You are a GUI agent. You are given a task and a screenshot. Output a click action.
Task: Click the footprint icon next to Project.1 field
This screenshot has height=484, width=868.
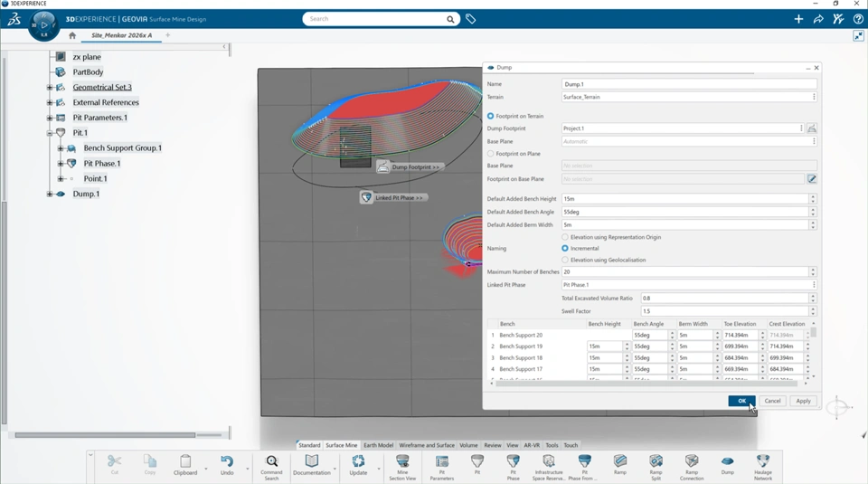click(812, 128)
